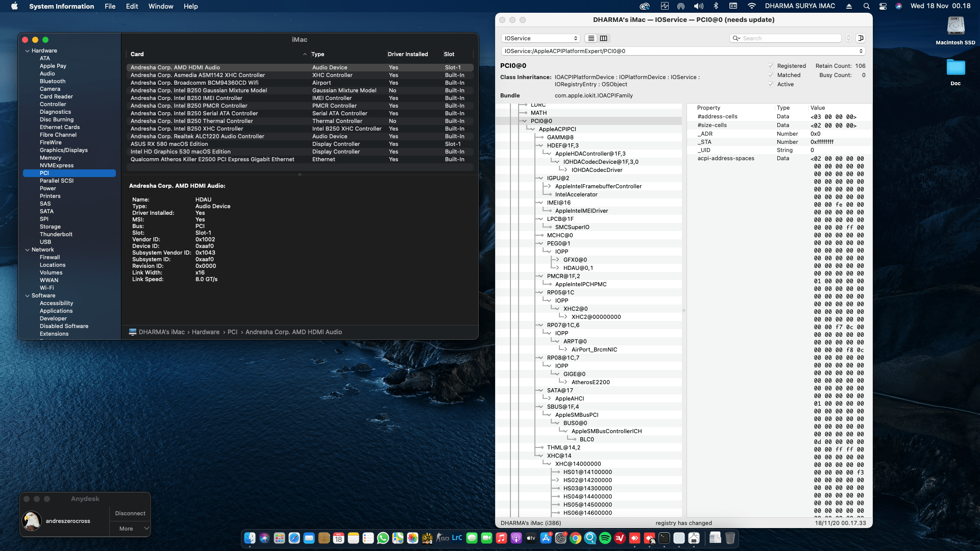Image resolution: width=980 pixels, height=551 pixels.
Task: Open WhatsApp from the dock
Action: pos(383,538)
